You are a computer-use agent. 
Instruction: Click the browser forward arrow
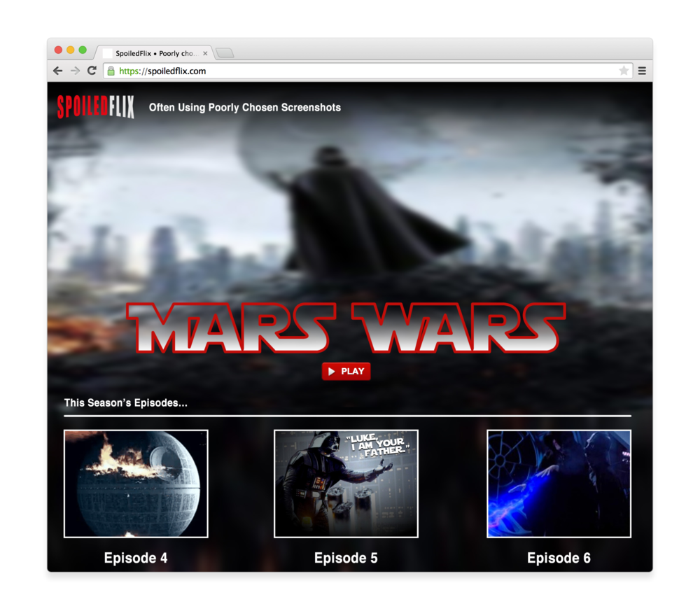tap(75, 71)
